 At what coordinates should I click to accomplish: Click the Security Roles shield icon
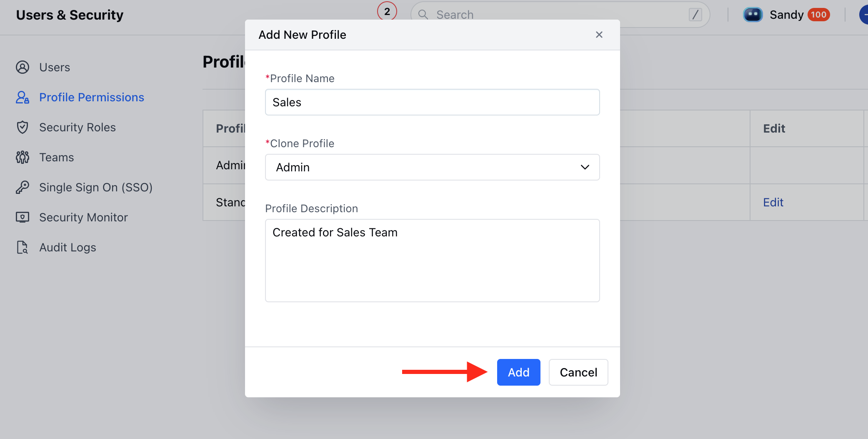click(x=23, y=127)
